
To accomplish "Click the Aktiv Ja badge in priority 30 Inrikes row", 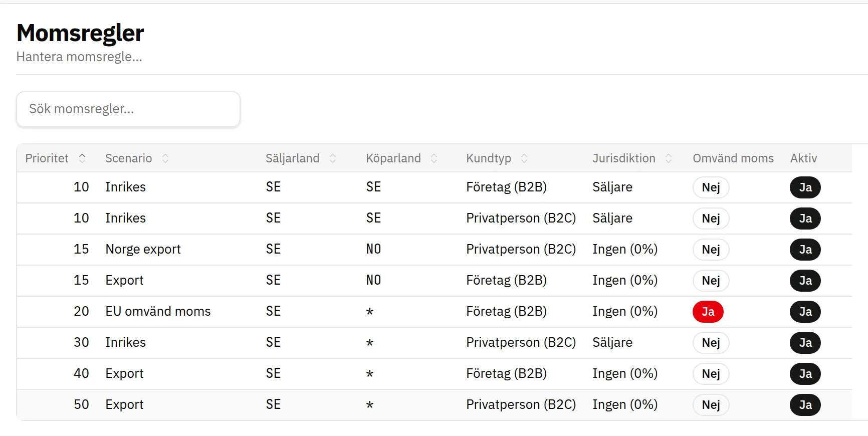I will tap(805, 343).
